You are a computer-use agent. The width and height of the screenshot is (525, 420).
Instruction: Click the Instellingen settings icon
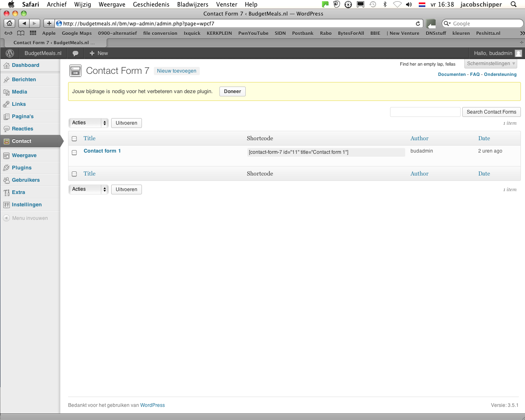[x=6, y=205]
